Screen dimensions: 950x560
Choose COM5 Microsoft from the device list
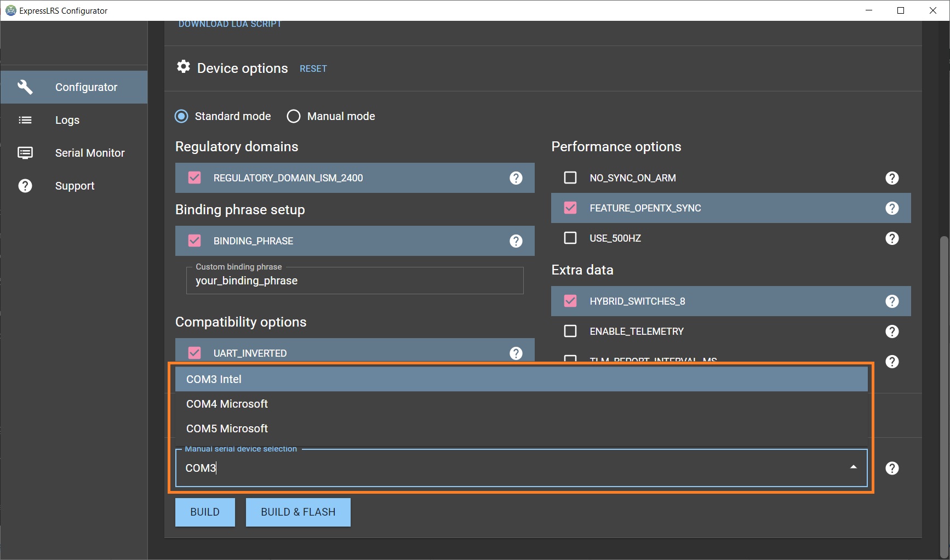[522, 428]
